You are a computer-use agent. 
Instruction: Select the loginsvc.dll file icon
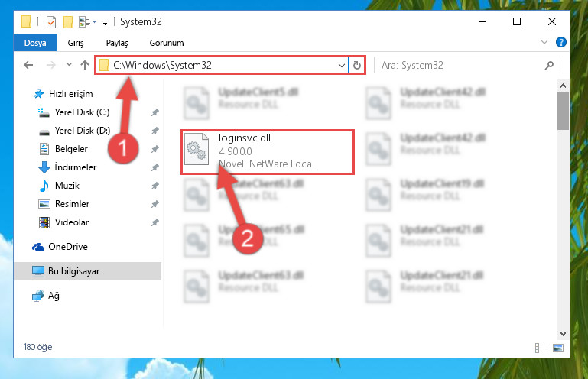click(x=197, y=151)
